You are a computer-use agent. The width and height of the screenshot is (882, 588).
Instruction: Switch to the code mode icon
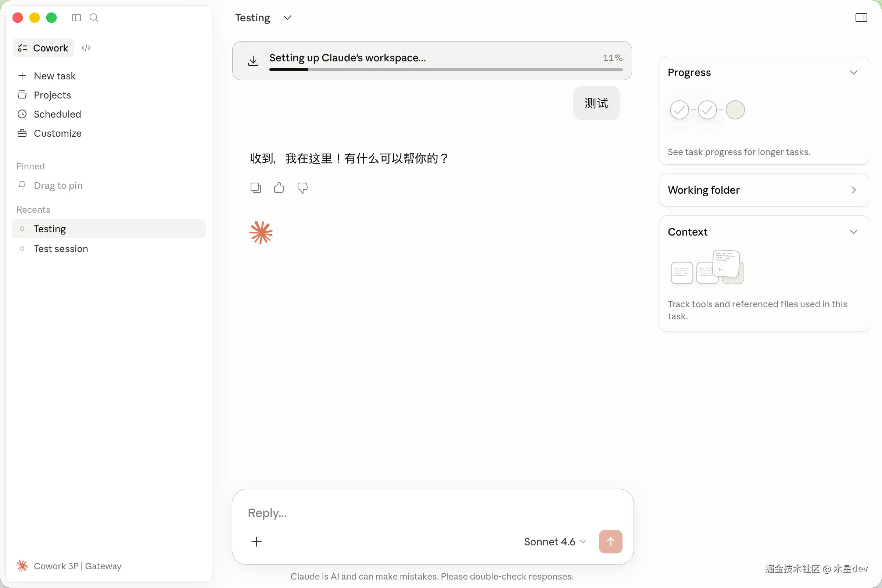(x=86, y=48)
